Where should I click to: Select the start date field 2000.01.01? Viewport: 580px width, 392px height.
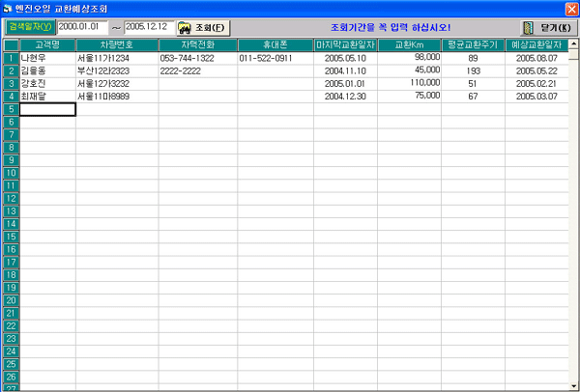[x=82, y=27]
